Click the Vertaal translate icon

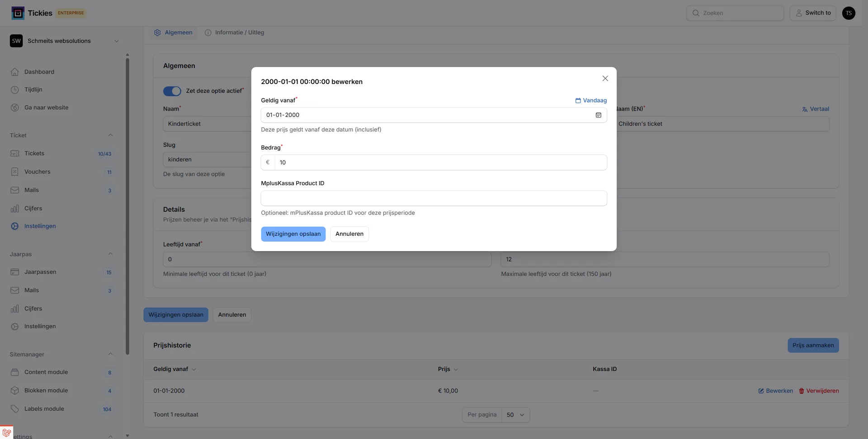804,109
